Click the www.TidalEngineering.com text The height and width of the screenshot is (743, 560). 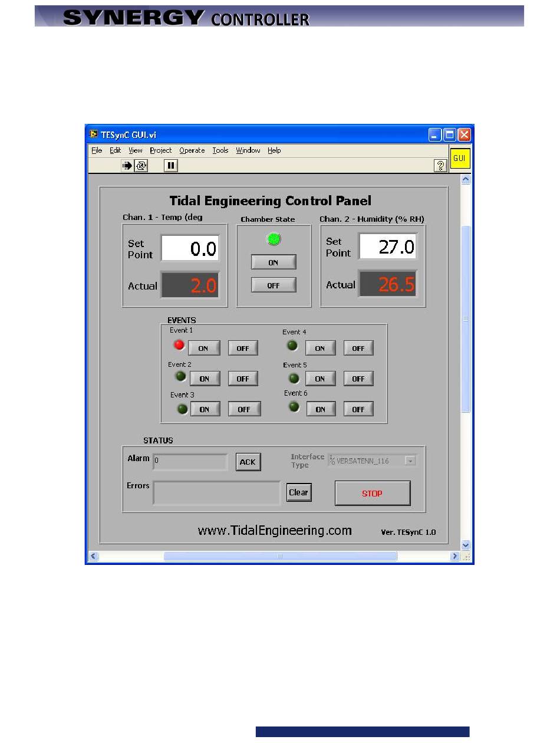click(275, 531)
